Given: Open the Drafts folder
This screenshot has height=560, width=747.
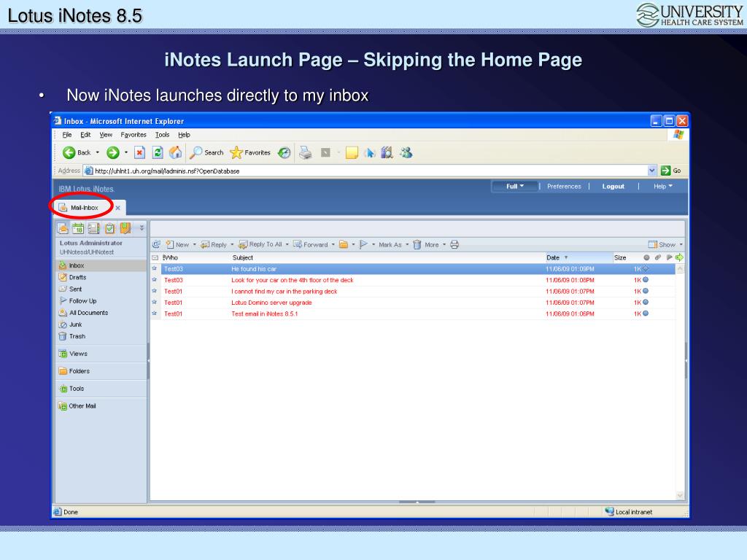Looking at the screenshot, I should pyautogui.click(x=77, y=277).
